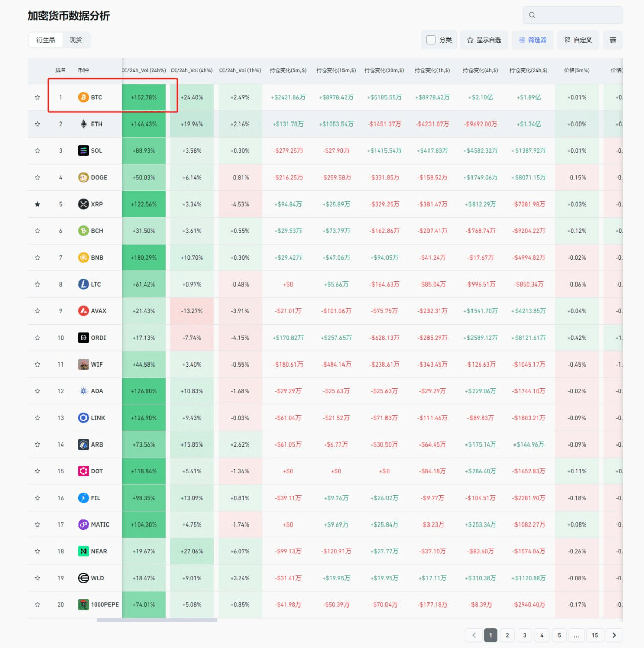Click the BCH coin icon
The image size is (644, 648).
click(83, 231)
